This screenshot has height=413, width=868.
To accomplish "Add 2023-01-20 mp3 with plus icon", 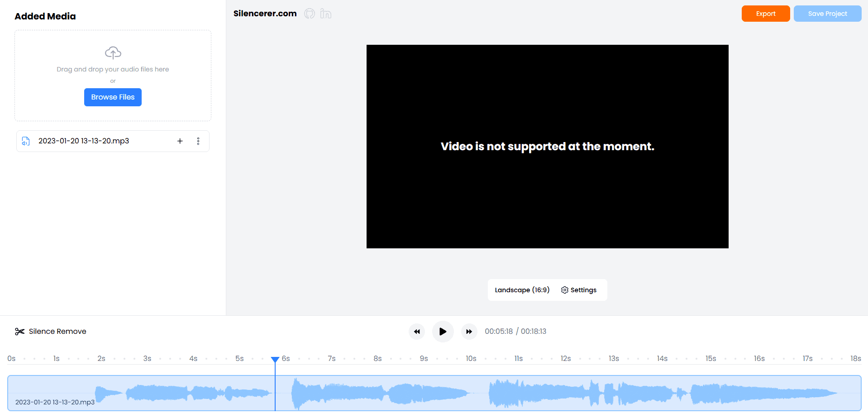I will [x=180, y=141].
